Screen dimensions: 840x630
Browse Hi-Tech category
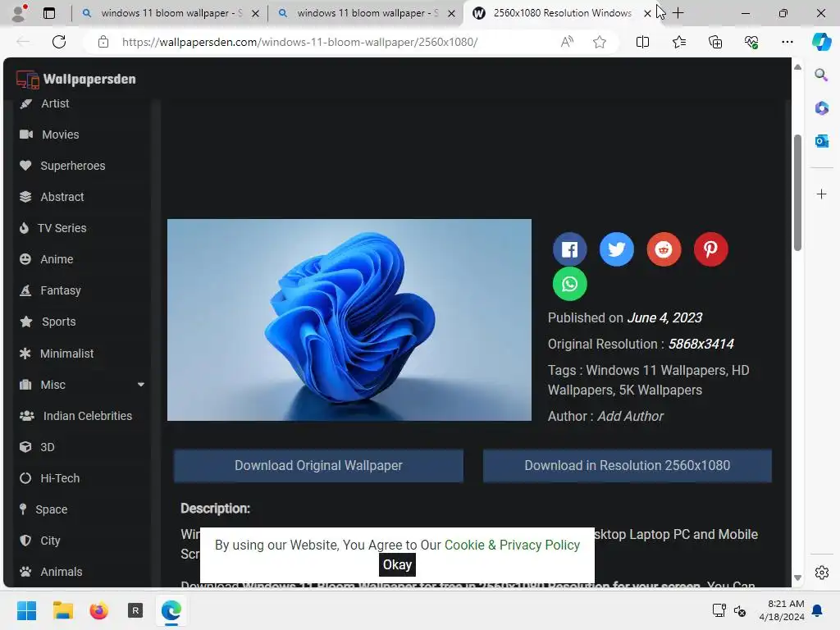click(x=49, y=478)
